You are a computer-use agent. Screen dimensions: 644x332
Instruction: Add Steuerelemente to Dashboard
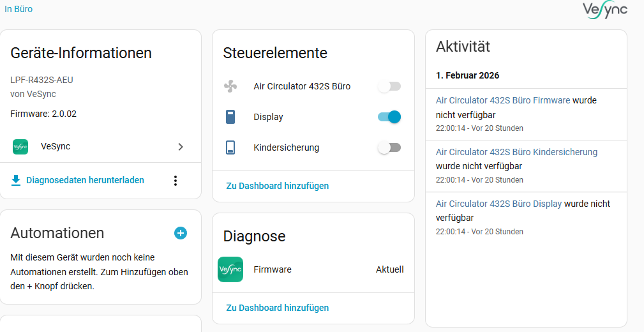coord(278,186)
